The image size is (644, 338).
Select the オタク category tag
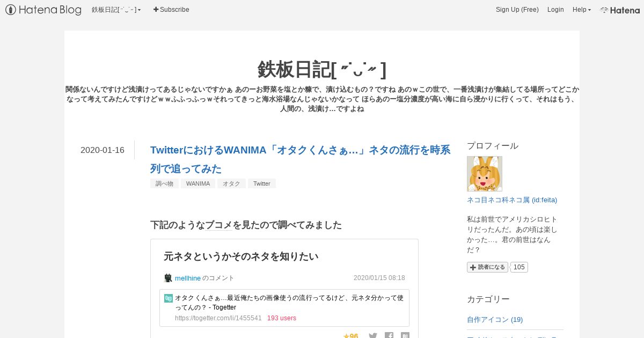(x=231, y=183)
